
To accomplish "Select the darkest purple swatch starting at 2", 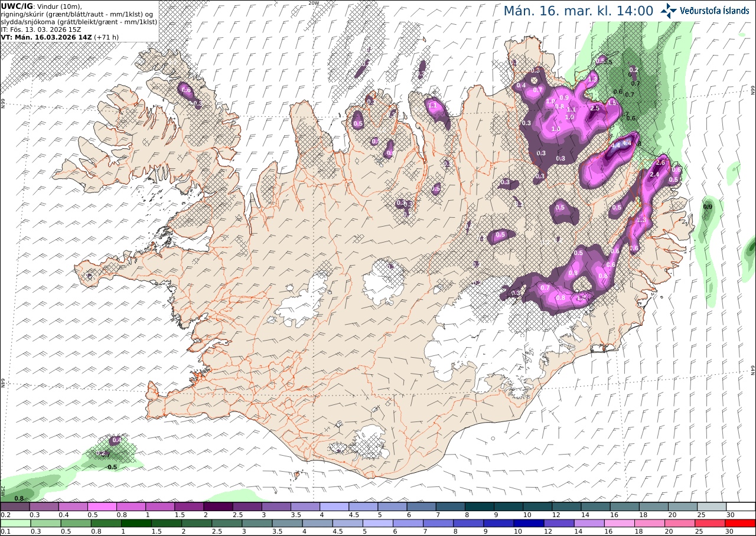I will coord(218,506).
